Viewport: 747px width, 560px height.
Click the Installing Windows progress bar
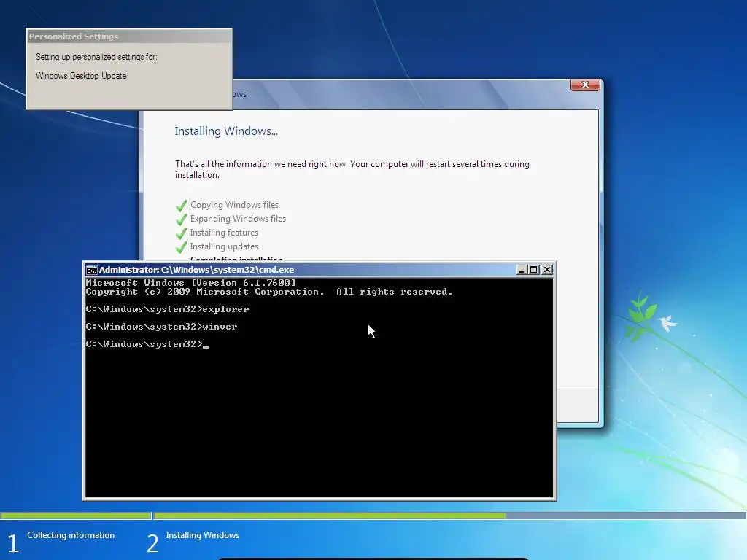[x=450, y=516]
